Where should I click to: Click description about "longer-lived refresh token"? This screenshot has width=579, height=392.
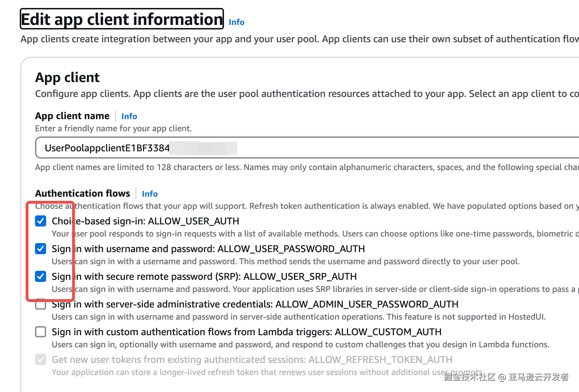click(x=268, y=372)
